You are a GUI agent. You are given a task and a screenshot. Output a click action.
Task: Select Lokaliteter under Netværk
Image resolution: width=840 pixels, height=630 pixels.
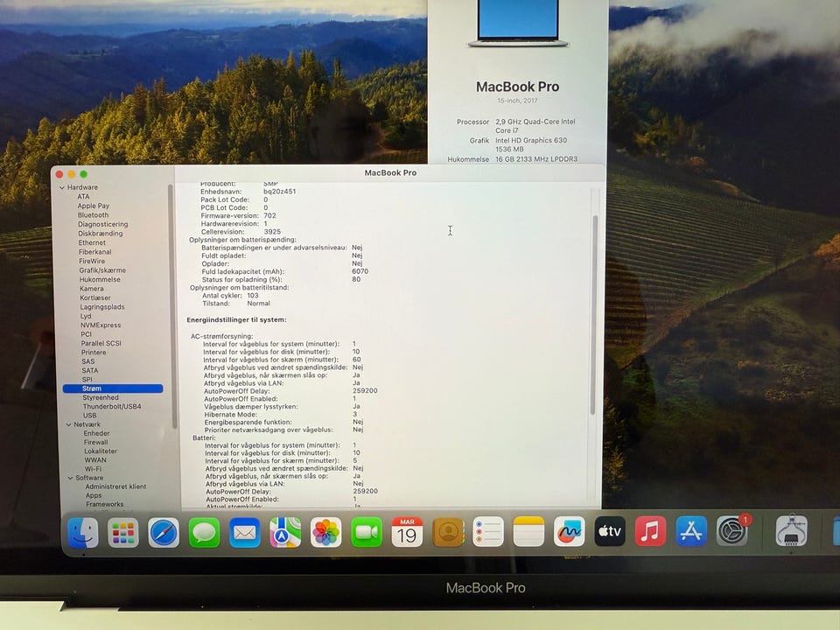pos(101,451)
